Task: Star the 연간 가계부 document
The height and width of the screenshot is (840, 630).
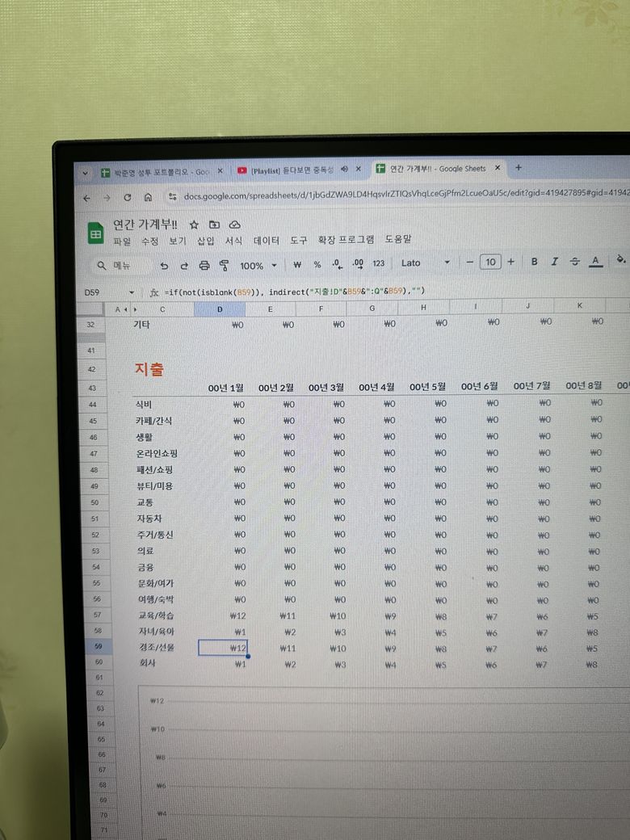Action: tap(194, 225)
